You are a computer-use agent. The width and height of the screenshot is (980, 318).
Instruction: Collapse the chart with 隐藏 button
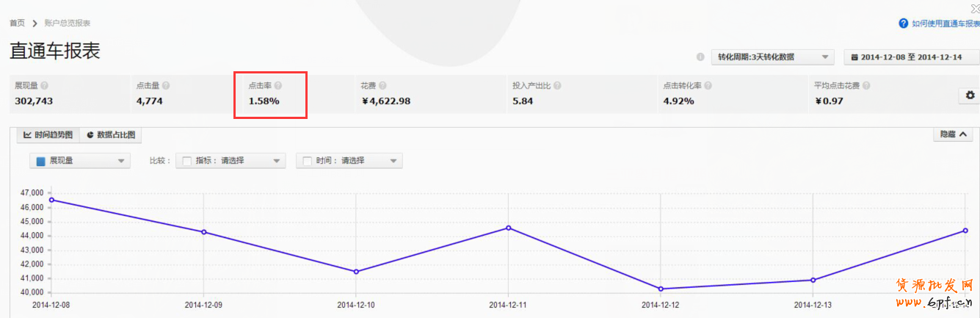[952, 134]
